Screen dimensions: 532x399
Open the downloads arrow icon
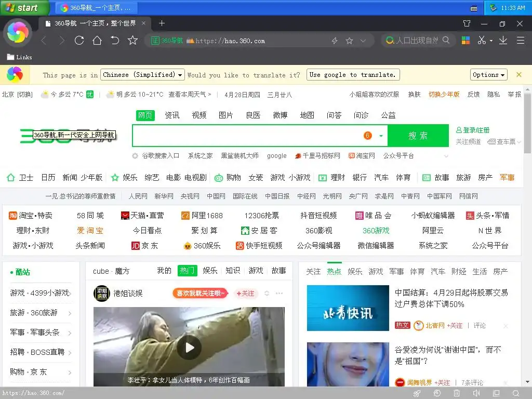pos(503,41)
